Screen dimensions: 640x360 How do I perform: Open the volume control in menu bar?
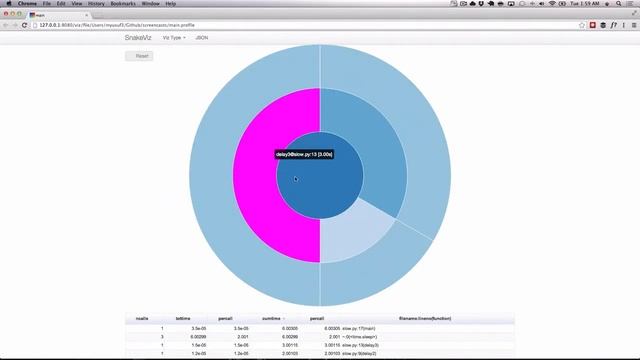(542, 3)
